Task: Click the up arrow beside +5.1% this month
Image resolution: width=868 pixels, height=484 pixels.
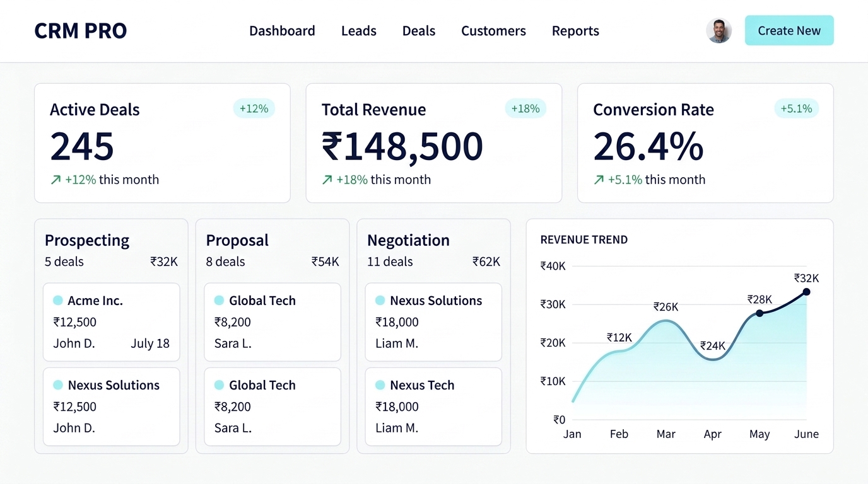Action: [x=599, y=180]
